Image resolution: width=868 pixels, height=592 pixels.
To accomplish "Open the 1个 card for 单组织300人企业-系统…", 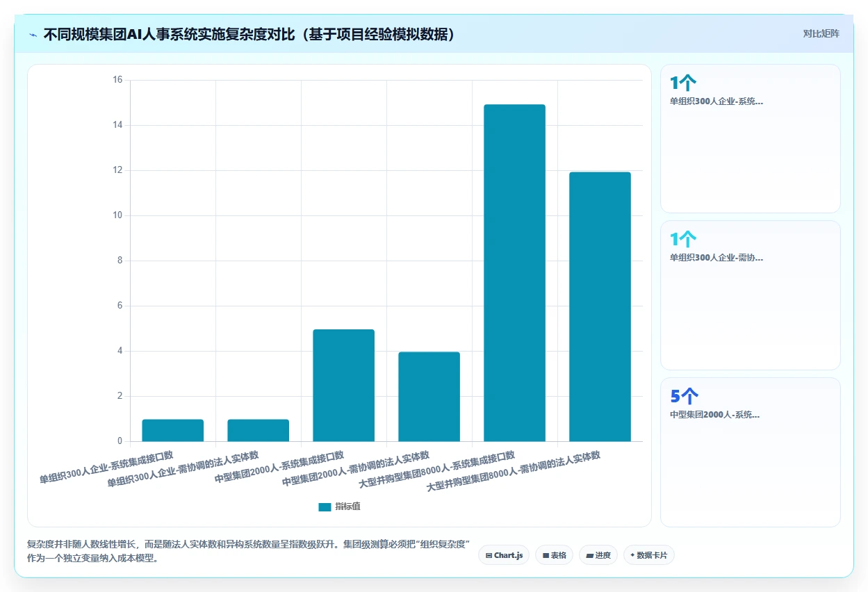I will [x=751, y=138].
